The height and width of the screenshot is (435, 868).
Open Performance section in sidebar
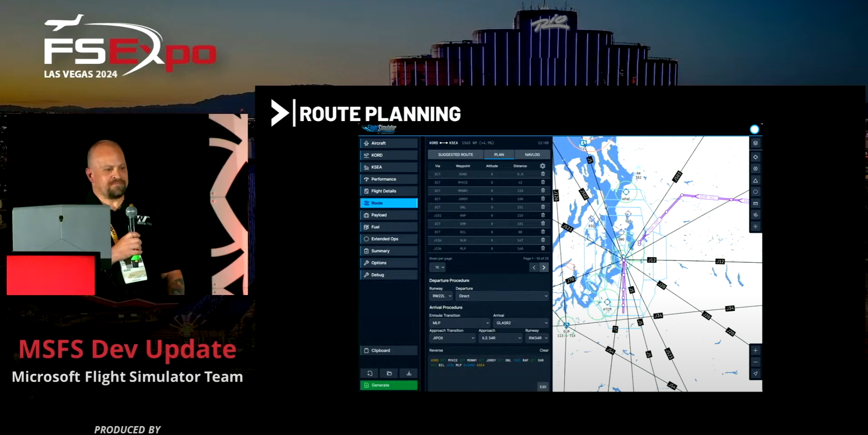click(x=389, y=179)
